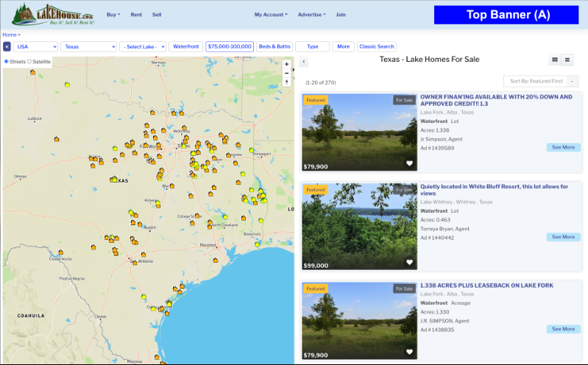Image resolution: width=588 pixels, height=365 pixels.
Task: Toggle the Waterfront filter
Action: 185,46
